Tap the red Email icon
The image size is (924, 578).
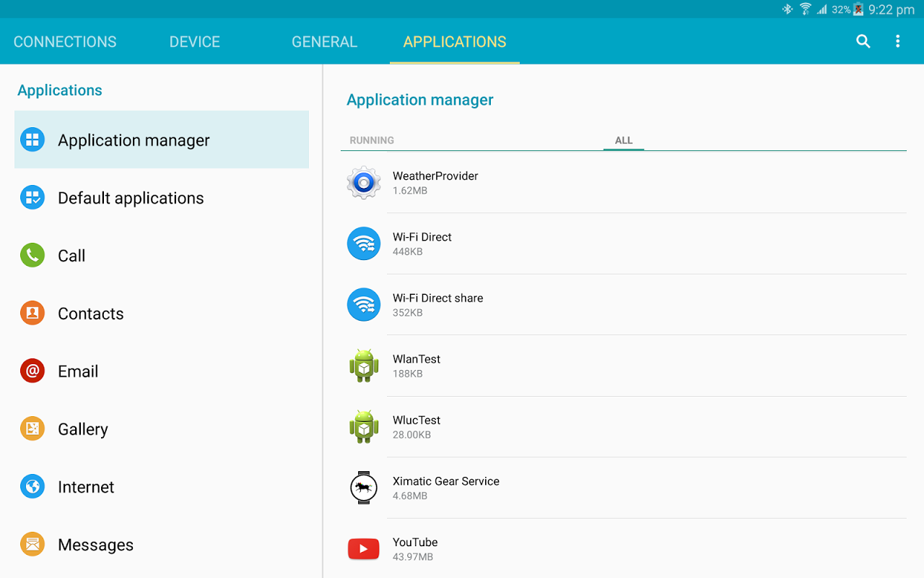point(32,371)
